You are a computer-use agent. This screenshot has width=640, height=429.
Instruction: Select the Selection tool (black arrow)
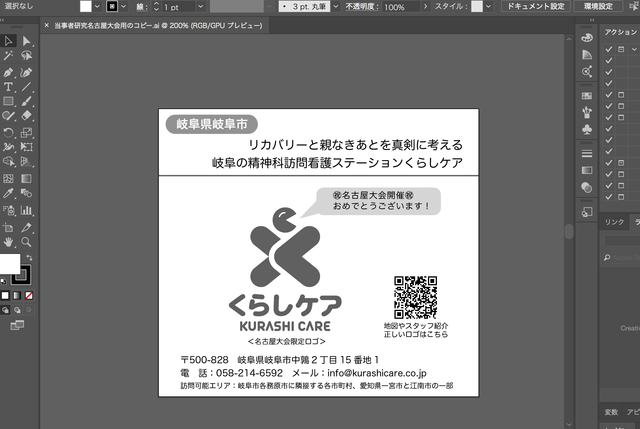[8, 41]
